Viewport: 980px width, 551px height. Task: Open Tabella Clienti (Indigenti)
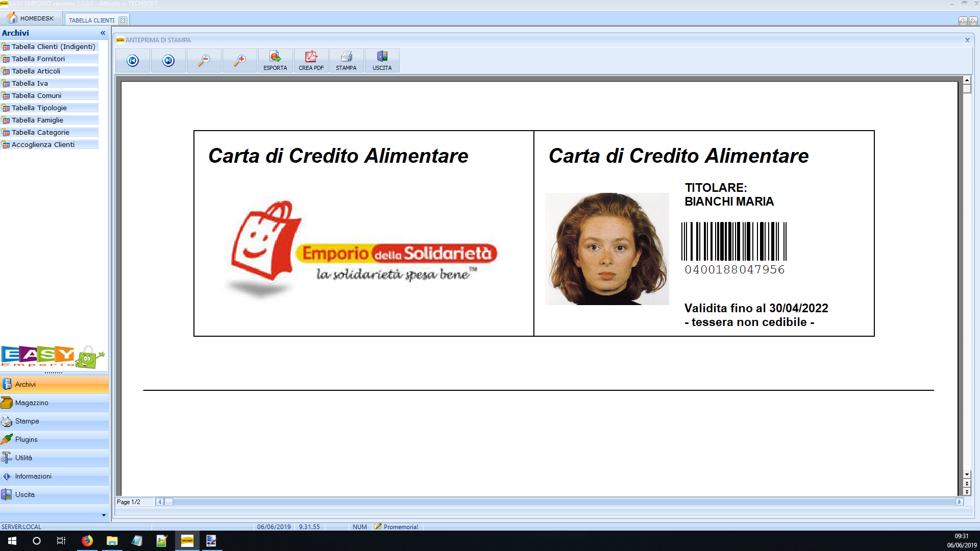pos(50,46)
